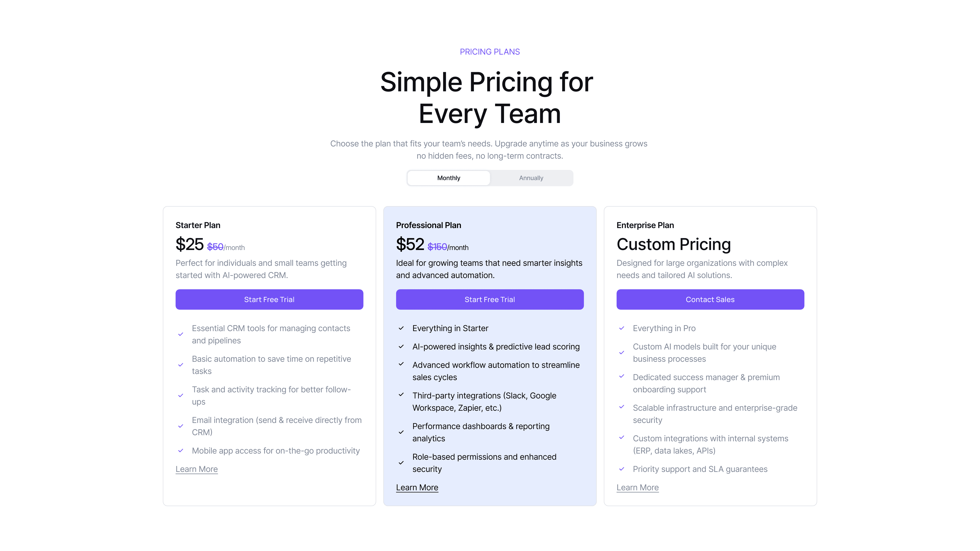Viewport: 980px width, 551px height.
Task: Click checkmark next to AI-powered insights feature
Action: point(401,346)
